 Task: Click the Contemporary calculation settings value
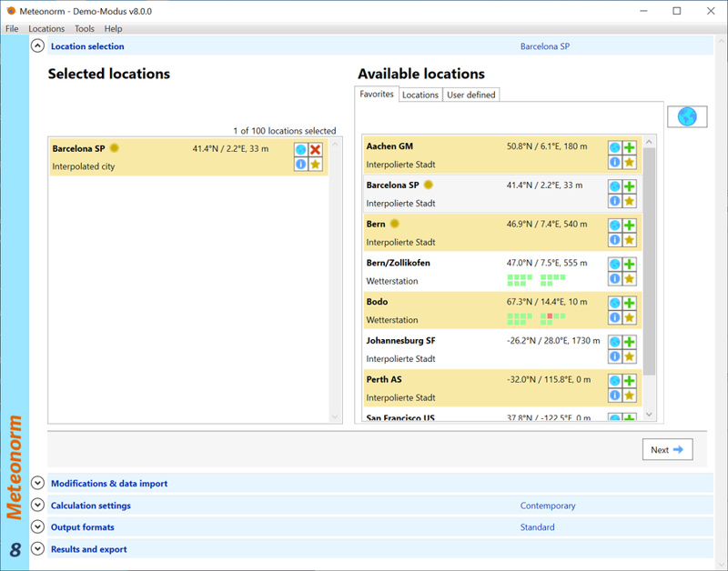(x=548, y=506)
